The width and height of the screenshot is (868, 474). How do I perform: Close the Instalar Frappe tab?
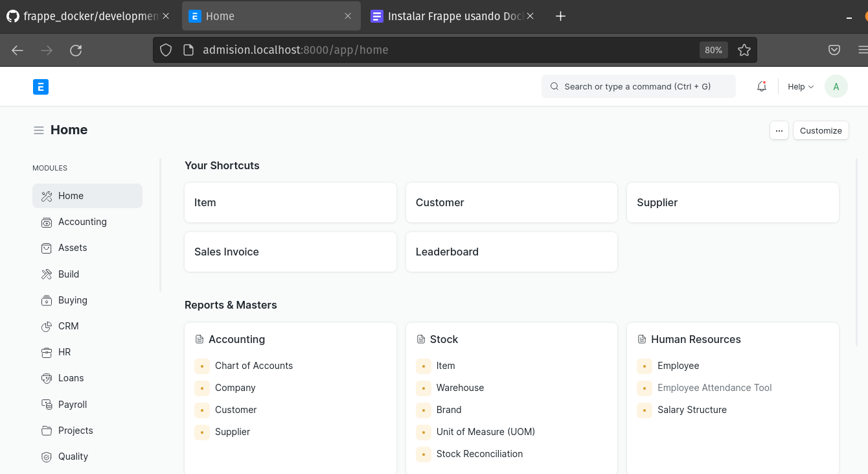530,16
